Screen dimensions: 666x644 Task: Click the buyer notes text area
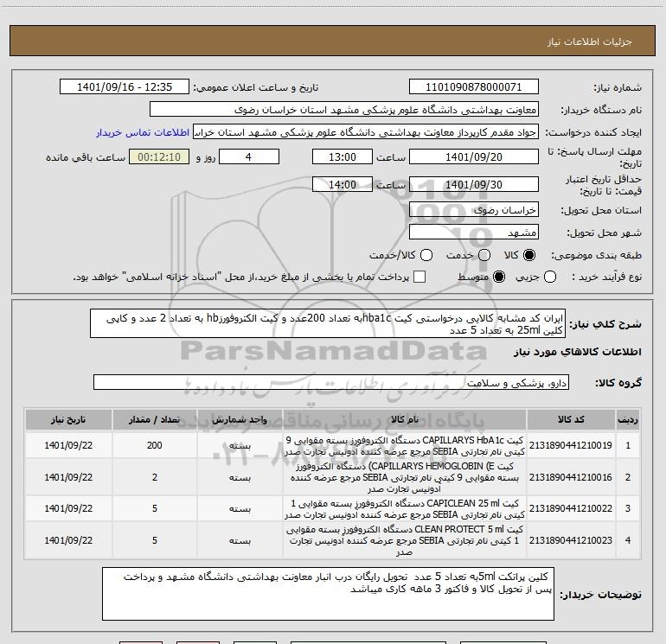[x=328, y=595]
